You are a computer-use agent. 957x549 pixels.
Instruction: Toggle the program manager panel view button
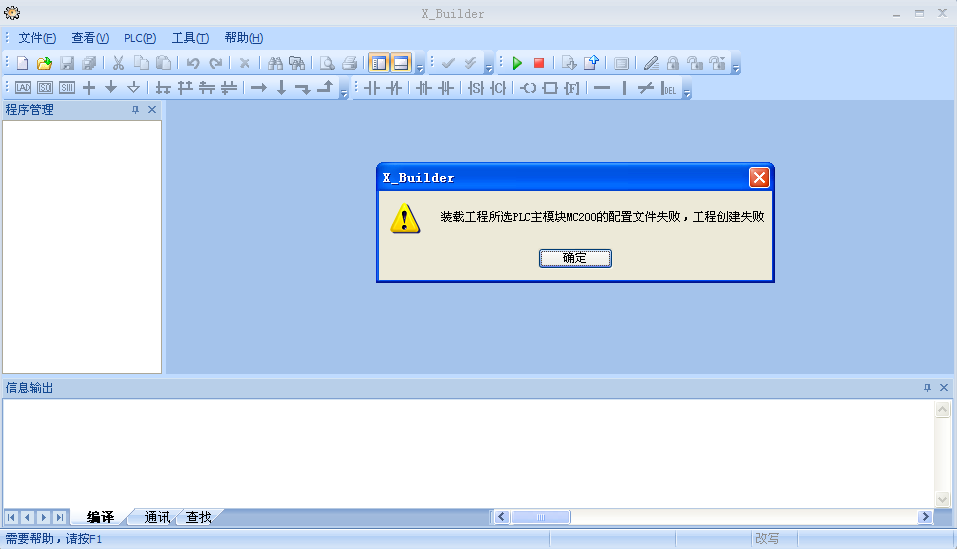379,63
